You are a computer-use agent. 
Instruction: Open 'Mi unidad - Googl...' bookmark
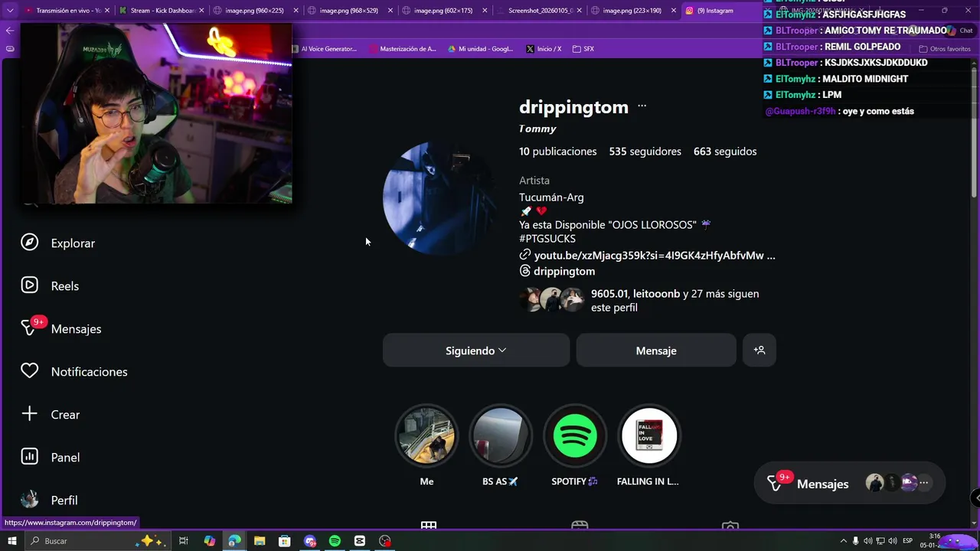[x=481, y=49]
